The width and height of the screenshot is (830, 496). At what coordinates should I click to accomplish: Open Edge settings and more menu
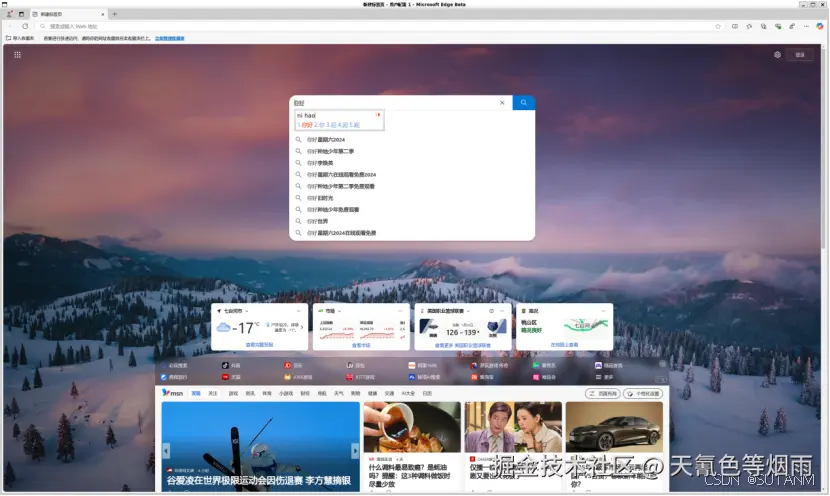[x=806, y=26]
